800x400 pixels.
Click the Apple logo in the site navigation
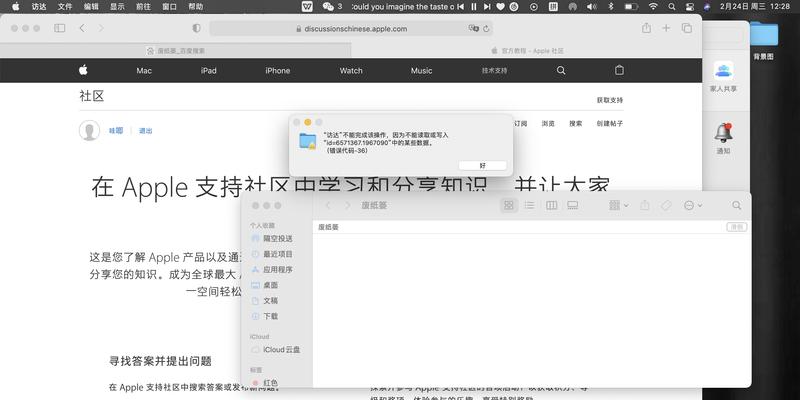(x=83, y=70)
